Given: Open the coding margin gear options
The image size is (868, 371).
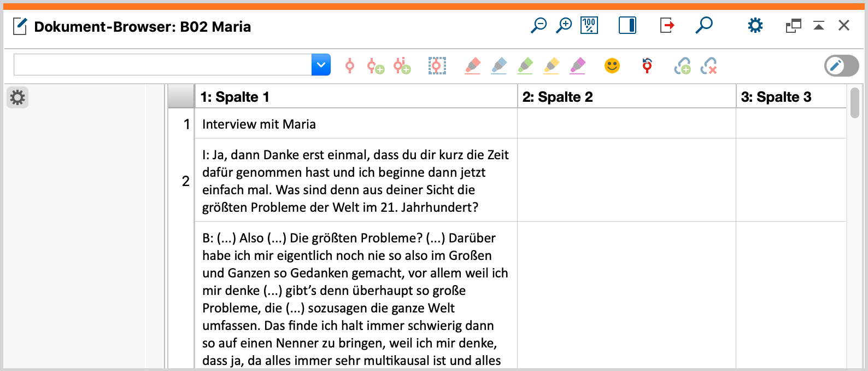Looking at the screenshot, I should (x=17, y=97).
